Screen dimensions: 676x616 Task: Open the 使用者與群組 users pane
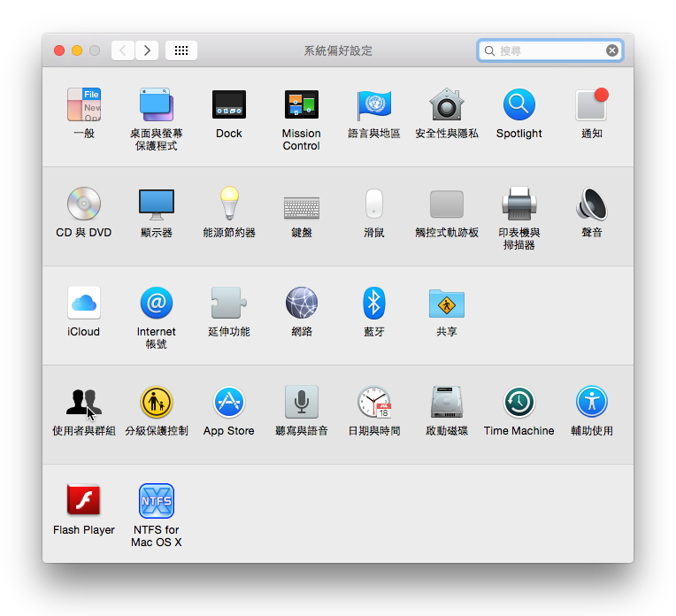[x=83, y=403]
